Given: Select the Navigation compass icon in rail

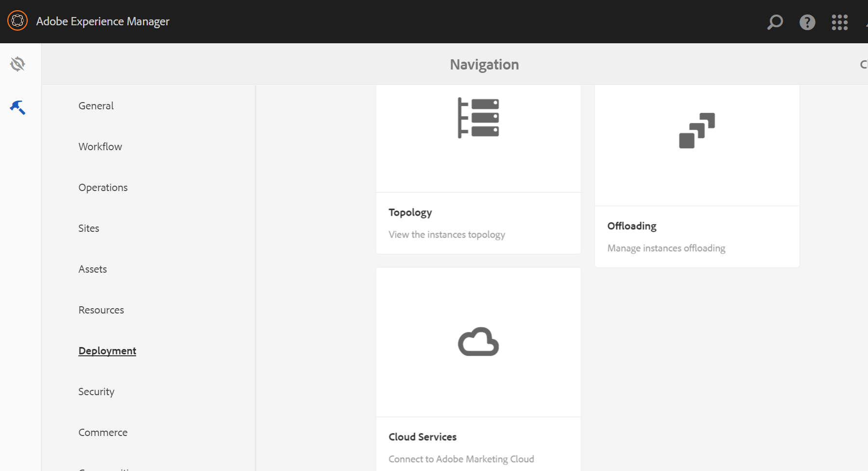Looking at the screenshot, I should point(18,64).
